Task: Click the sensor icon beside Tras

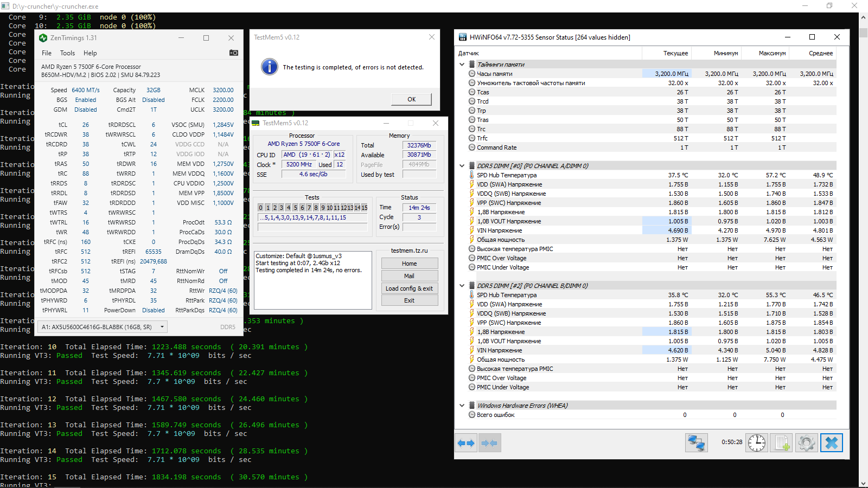Action: tap(472, 120)
